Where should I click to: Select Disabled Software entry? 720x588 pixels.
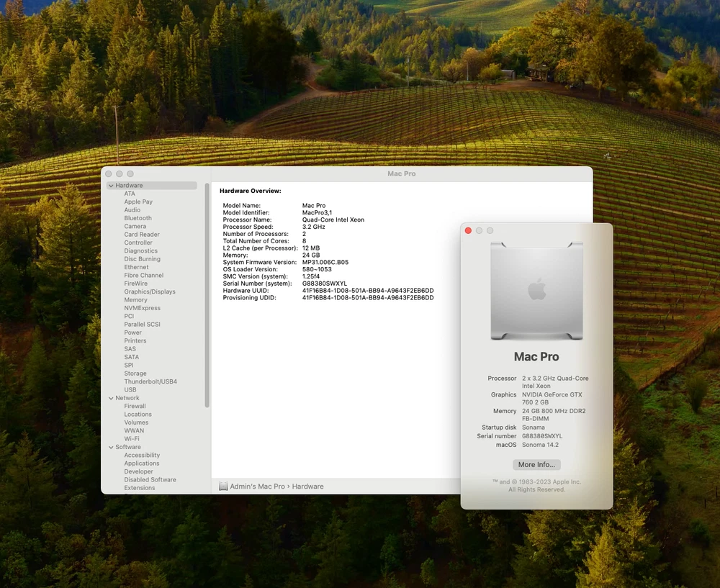150,480
